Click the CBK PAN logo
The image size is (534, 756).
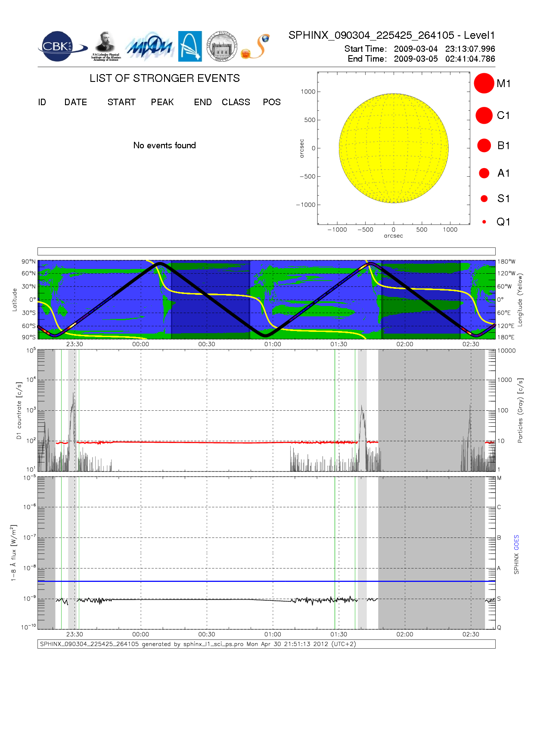(x=62, y=46)
